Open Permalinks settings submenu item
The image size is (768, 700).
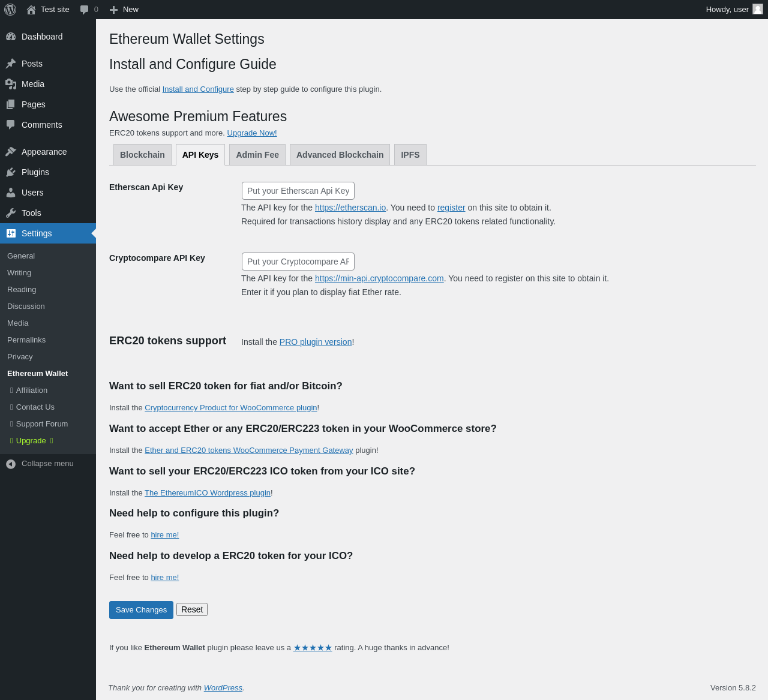(x=26, y=340)
